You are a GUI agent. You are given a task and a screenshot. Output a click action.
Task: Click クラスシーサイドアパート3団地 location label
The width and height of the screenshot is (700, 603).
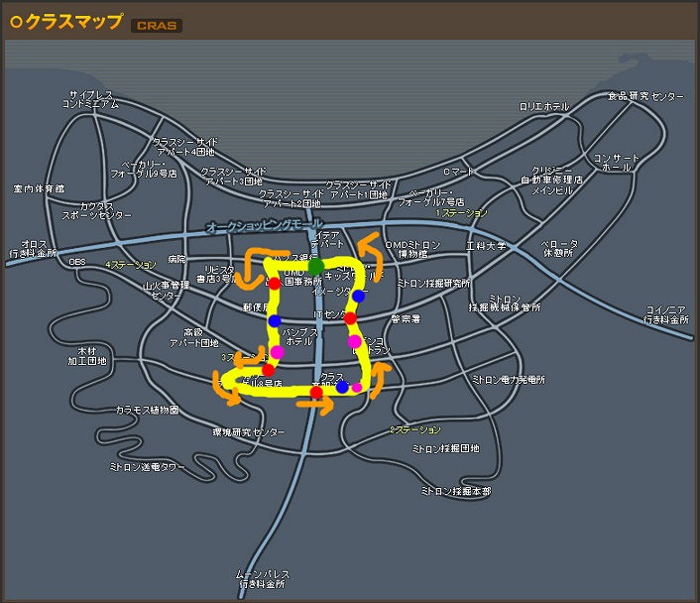click(x=233, y=176)
